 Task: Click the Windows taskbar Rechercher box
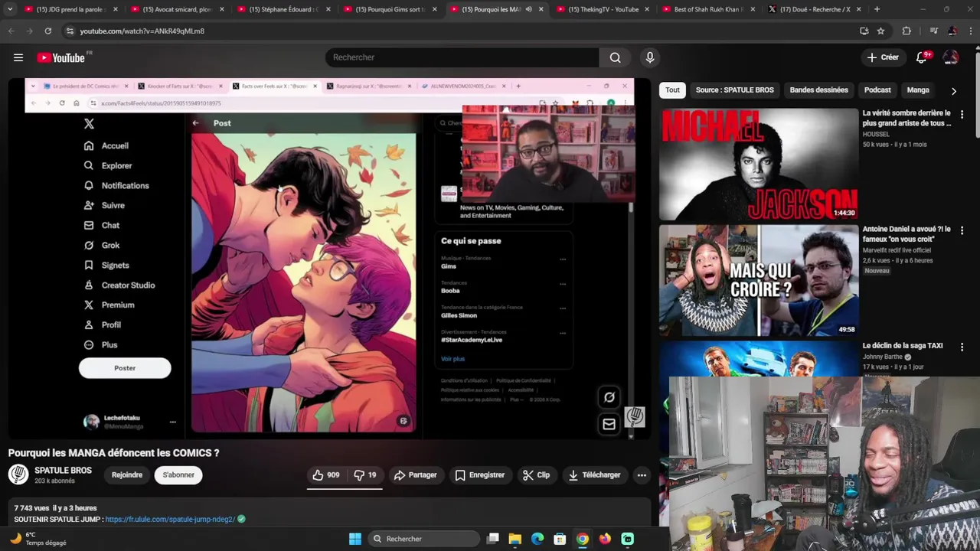tap(426, 539)
